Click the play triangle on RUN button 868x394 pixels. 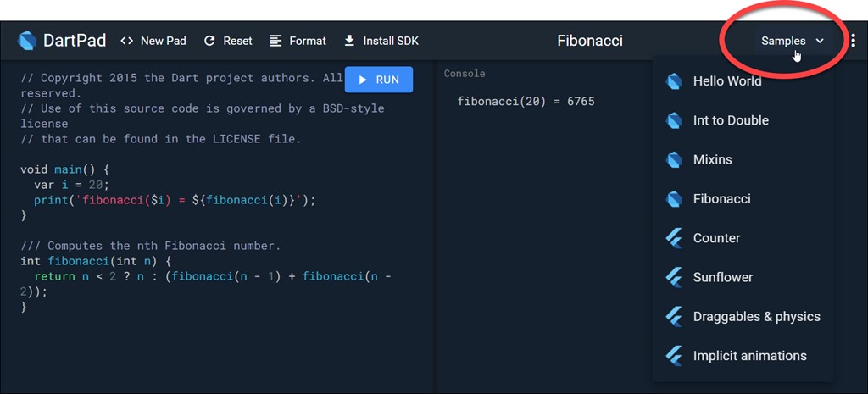(x=363, y=80)
